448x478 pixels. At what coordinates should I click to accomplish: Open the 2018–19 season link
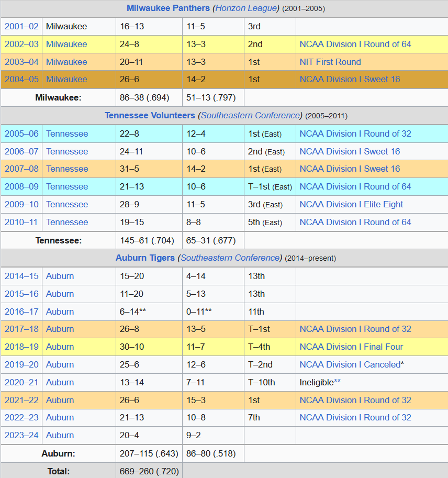click(21, 347)
